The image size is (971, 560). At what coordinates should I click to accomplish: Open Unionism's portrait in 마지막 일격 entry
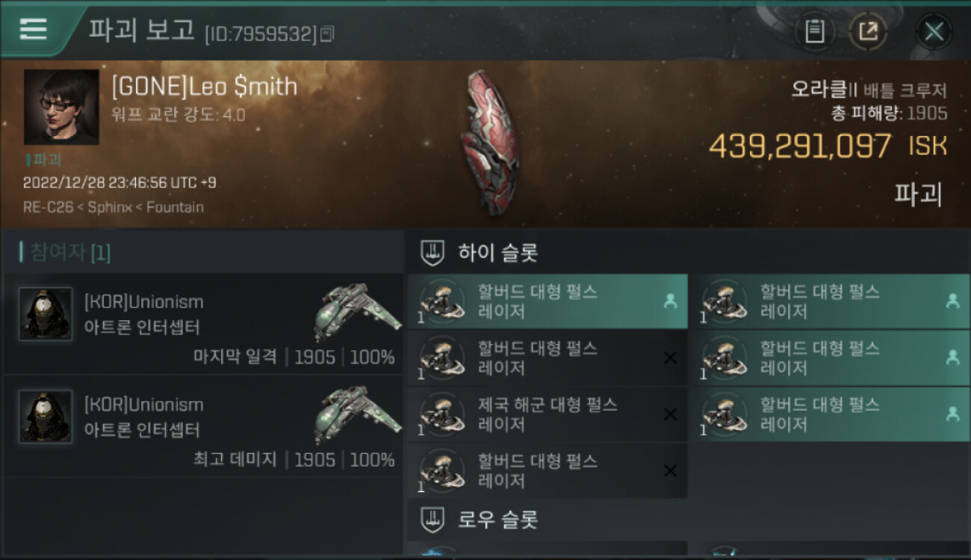[46, 314]
